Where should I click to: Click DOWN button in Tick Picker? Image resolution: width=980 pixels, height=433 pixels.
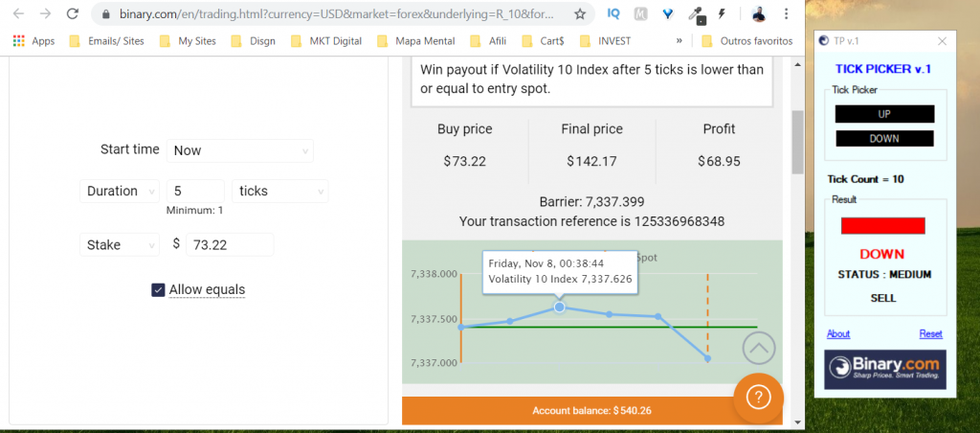(884, 139)
